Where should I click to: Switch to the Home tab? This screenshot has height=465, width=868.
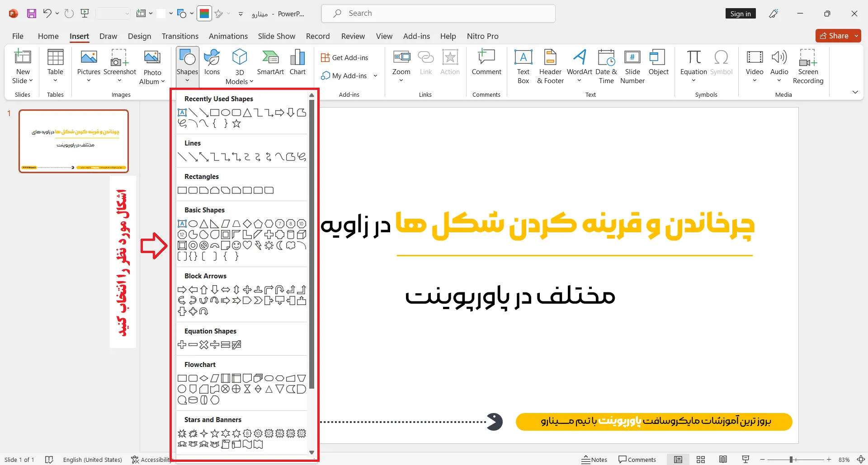48,36
